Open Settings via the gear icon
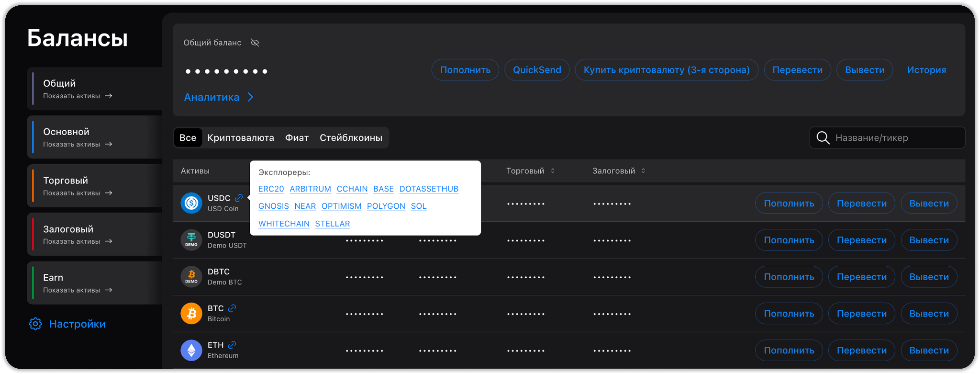 click(35, 324)
